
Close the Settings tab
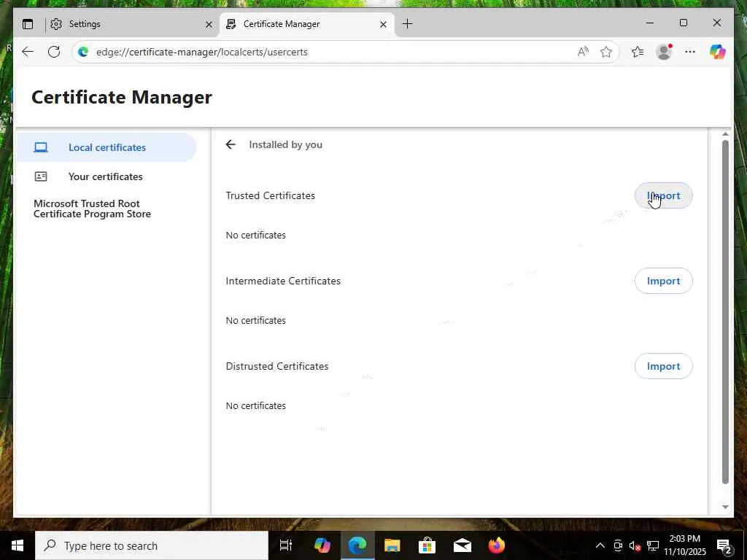tap(209, 24)
